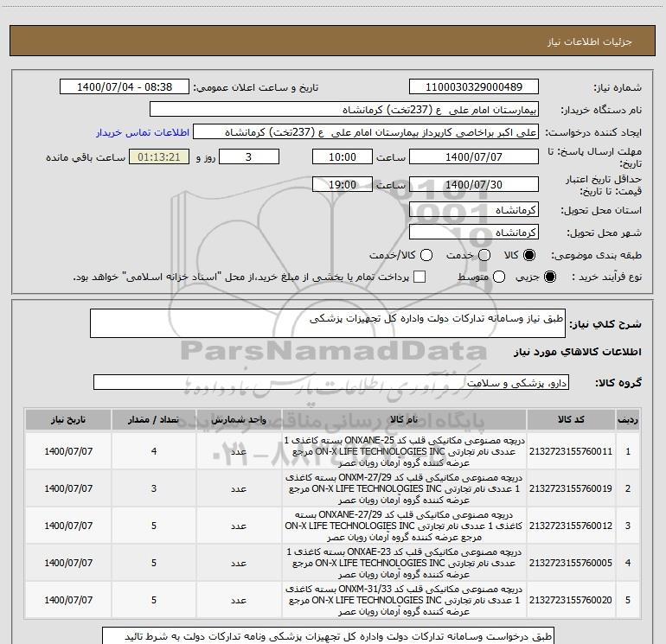Tick the اسناد خزانه اسلامی payment checkbox
The width and height of the screenshot is (666, 644).
[419, 277]
